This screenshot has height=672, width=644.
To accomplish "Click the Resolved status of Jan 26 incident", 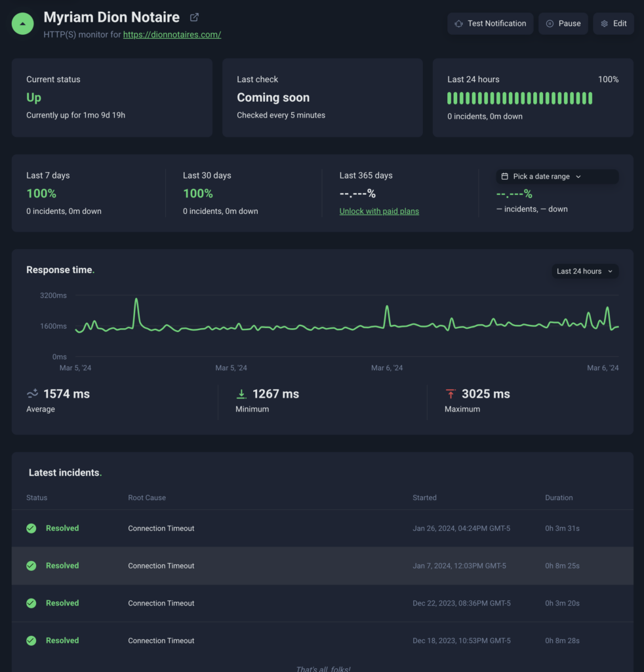I will click(x=62, y=528).
